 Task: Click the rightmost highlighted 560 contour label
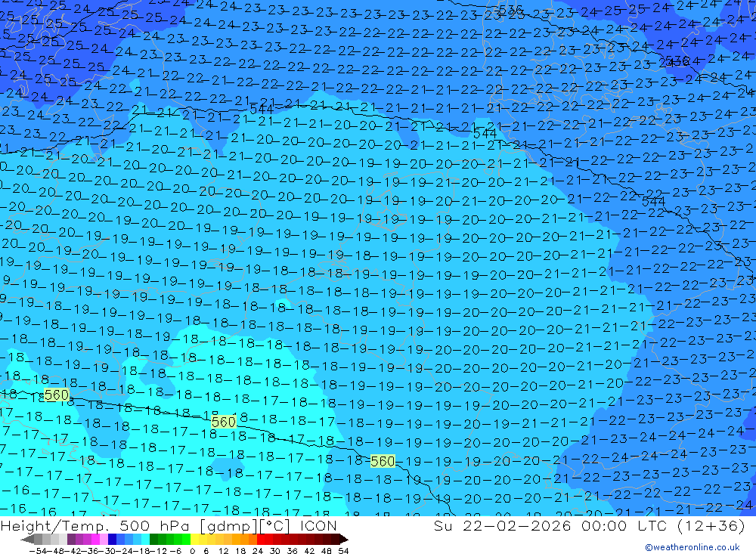pyautogui.click(x=383, y=462)
